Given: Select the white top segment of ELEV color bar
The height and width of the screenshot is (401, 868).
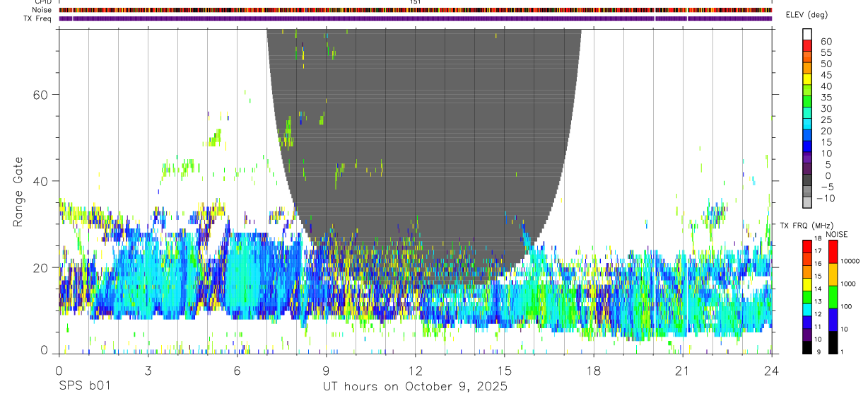Looking at the screenshot, I should (808, 34).
